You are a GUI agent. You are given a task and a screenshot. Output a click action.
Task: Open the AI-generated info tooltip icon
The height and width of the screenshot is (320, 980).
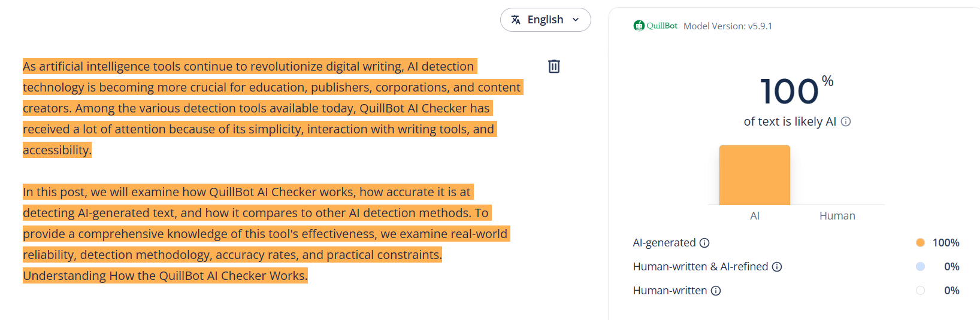(x=704, y=243)
